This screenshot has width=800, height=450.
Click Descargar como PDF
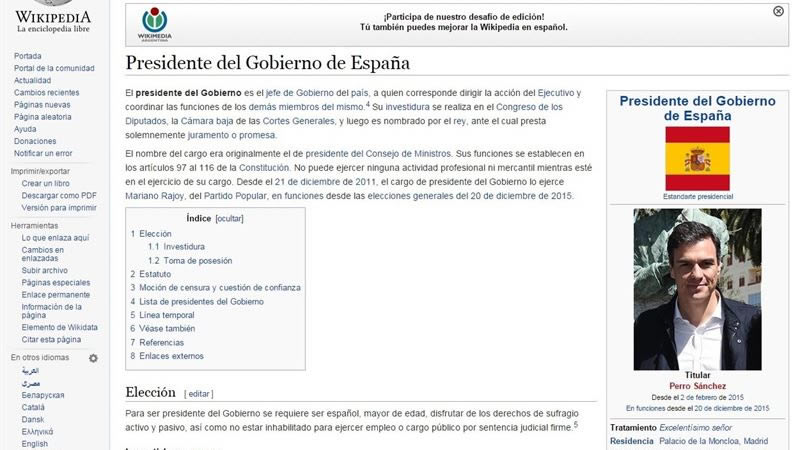tap(59, 196)
